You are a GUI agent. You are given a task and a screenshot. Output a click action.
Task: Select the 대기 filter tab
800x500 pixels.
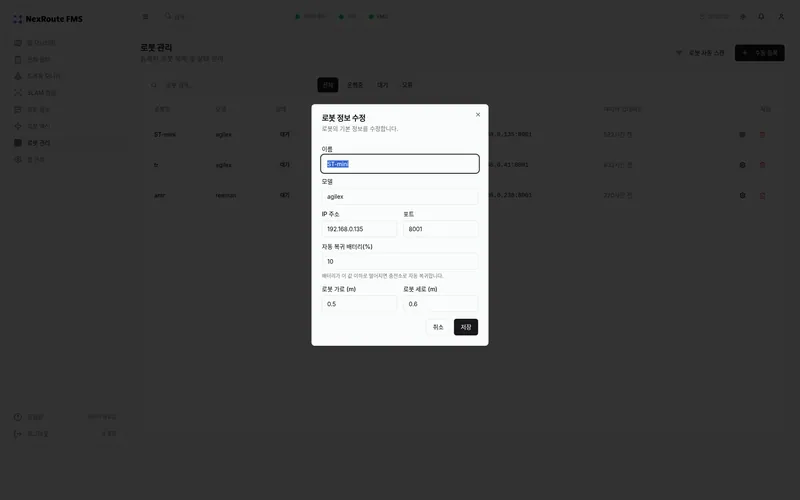[x=382, y=85]
